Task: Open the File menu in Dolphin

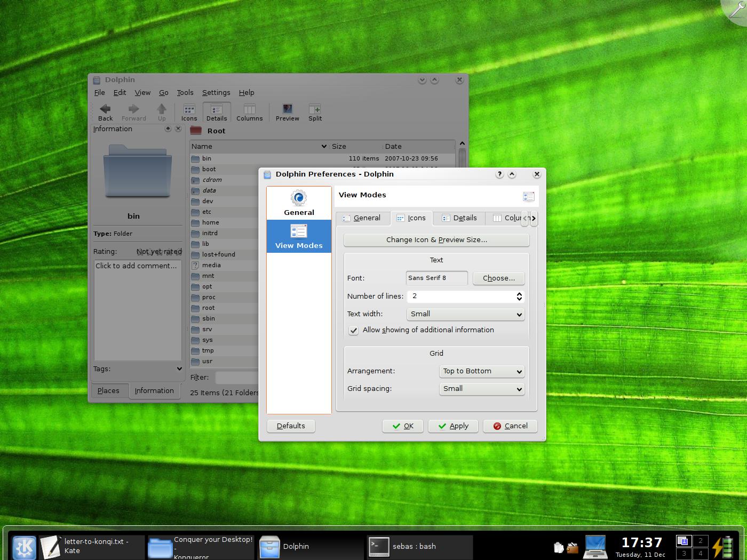Action: (x=100, y=92)
